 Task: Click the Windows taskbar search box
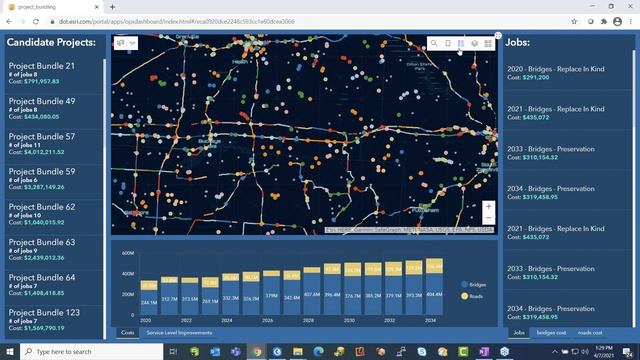tap(91, 351)
